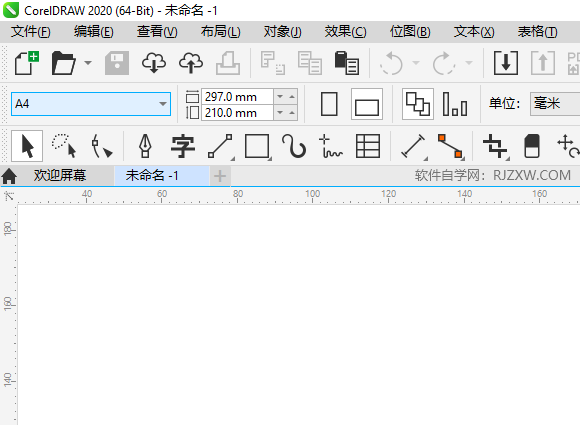Click the page width field 297.0 mm

pos(237,97)
